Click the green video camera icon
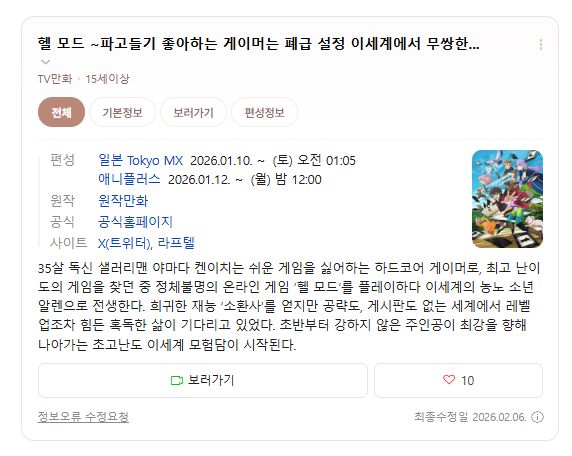Screen dimensions: 572x456 pyautogui.click(x=177, y=380)
